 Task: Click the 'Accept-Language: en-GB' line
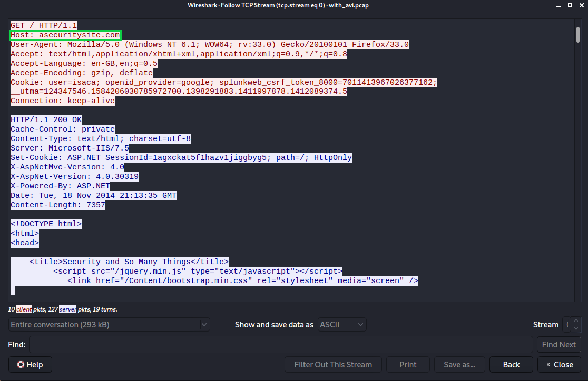(x=84, y=63)
